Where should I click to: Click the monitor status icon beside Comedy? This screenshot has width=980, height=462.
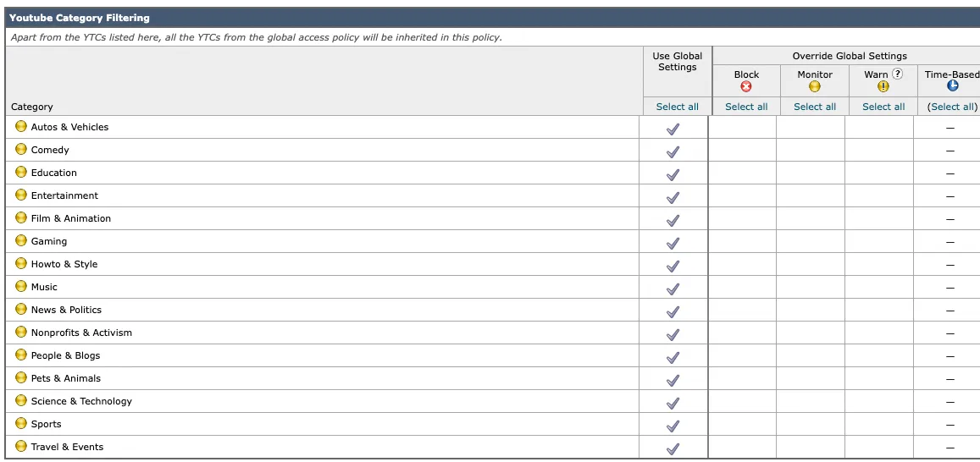click(21, 150)
